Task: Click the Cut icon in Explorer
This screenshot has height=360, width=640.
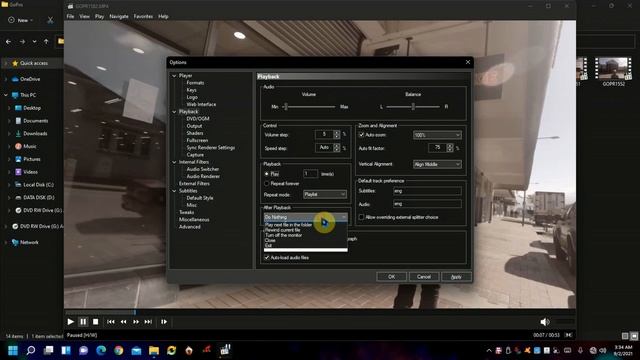Action: (50, 20)
